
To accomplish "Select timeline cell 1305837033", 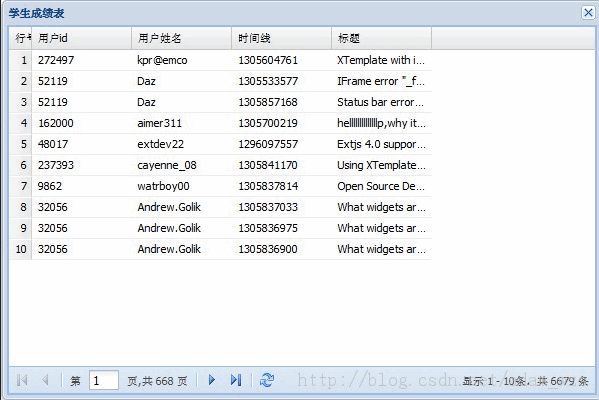I will tap(282, 207).
